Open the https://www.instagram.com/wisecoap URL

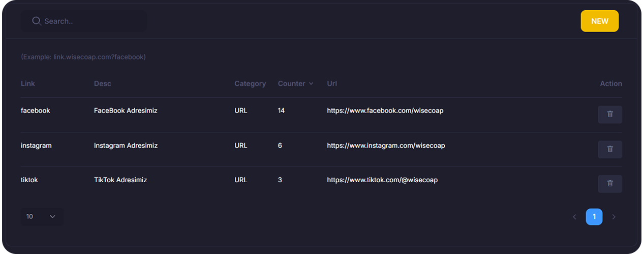[386, 146]
